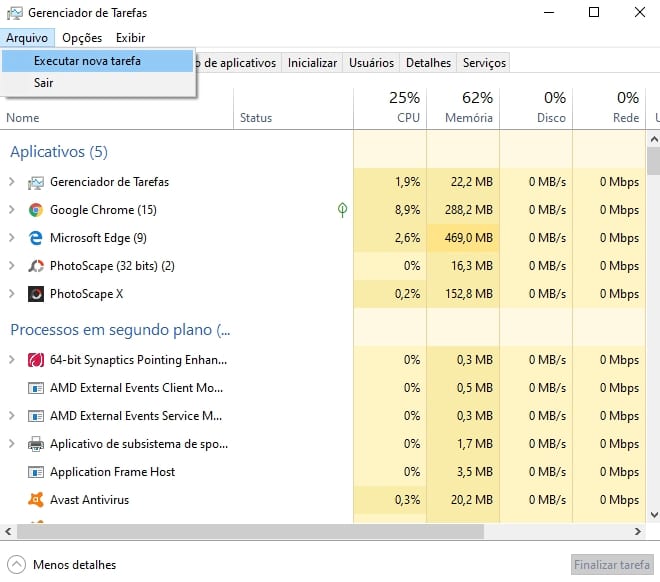660x582 pixels.
Task: Click the vertical scrollbar thumb
Action: pos(654,161)
